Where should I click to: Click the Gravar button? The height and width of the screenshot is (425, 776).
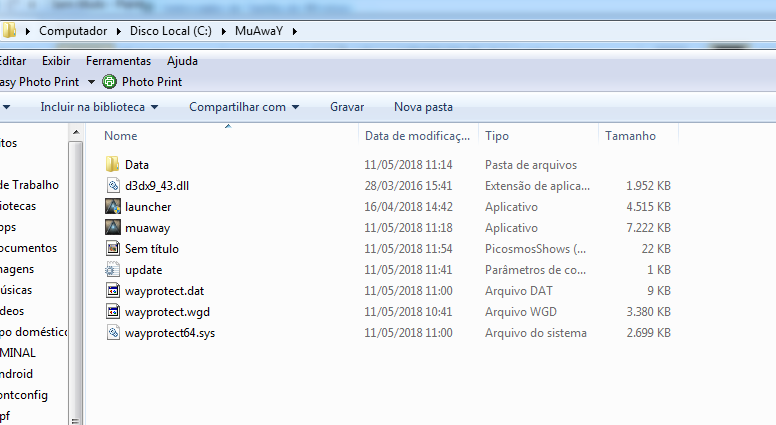[347, 107]
